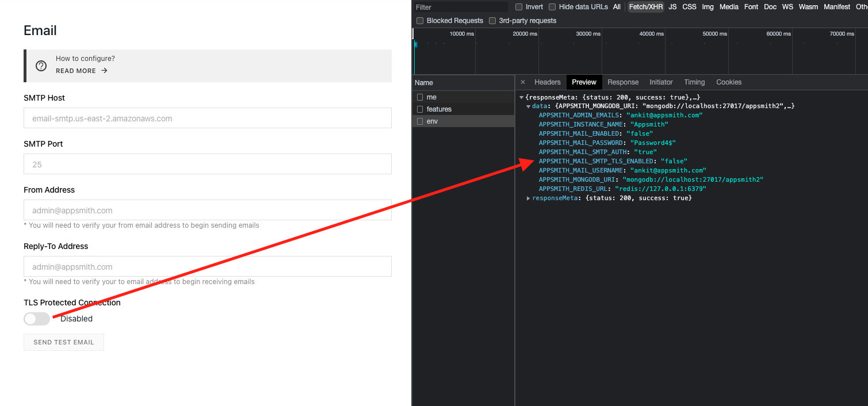
Task: Click the Reply-To Address input field
Action: point(208,266)
